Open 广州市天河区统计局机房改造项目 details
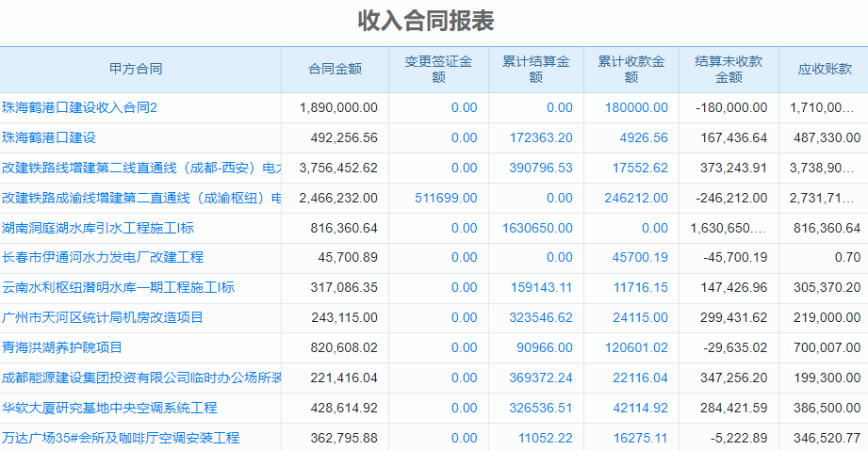Screen dimensions: 868x450 102,317
